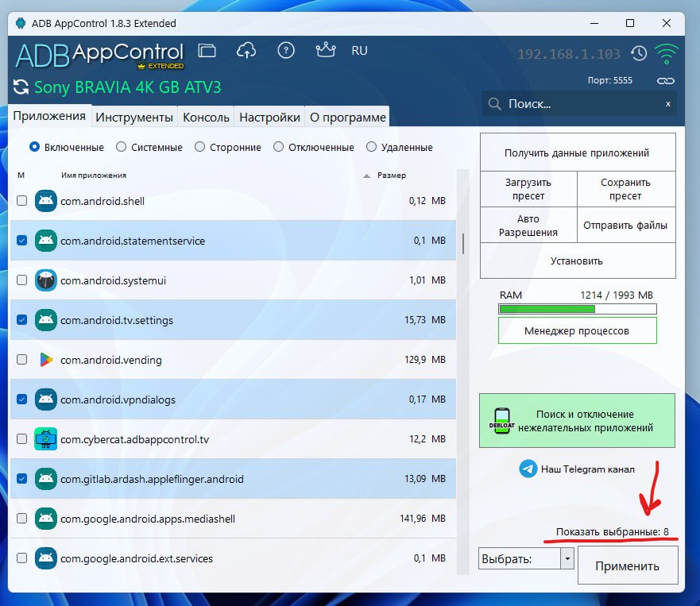Click the com.google.android.ext.services app icon

(45, 558)
